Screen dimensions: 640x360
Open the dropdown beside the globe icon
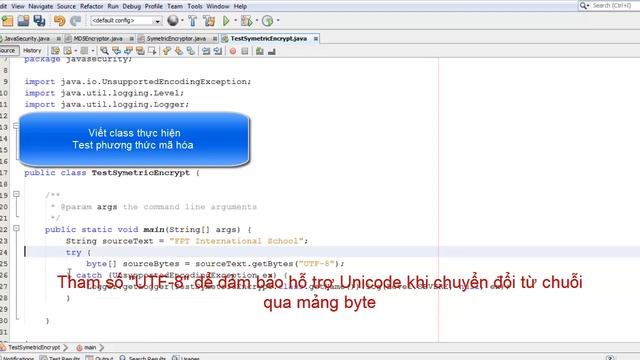pos(182,20)
